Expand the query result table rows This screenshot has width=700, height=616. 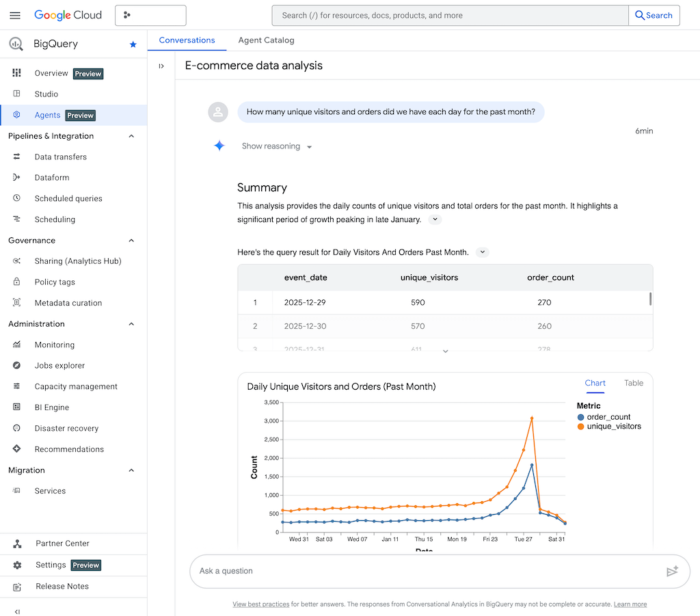pyautogui.click(x=445, y=351)
